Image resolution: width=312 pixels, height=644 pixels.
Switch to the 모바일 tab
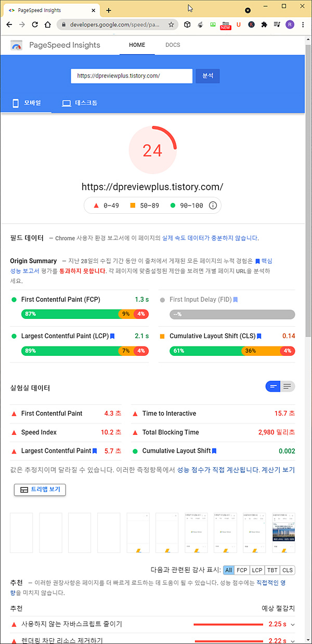(26, 103)
